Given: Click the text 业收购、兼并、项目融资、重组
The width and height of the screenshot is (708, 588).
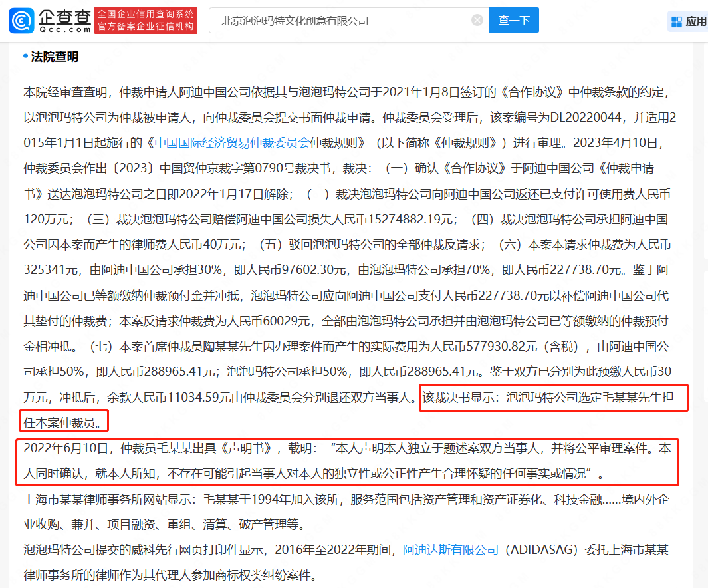Looking at the screenshot, I should (x=107, y=525).
